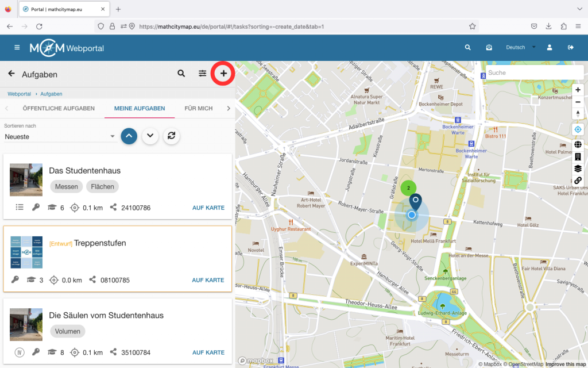
Task: Toggle the building icon in map controls
Action: [578, 156]
